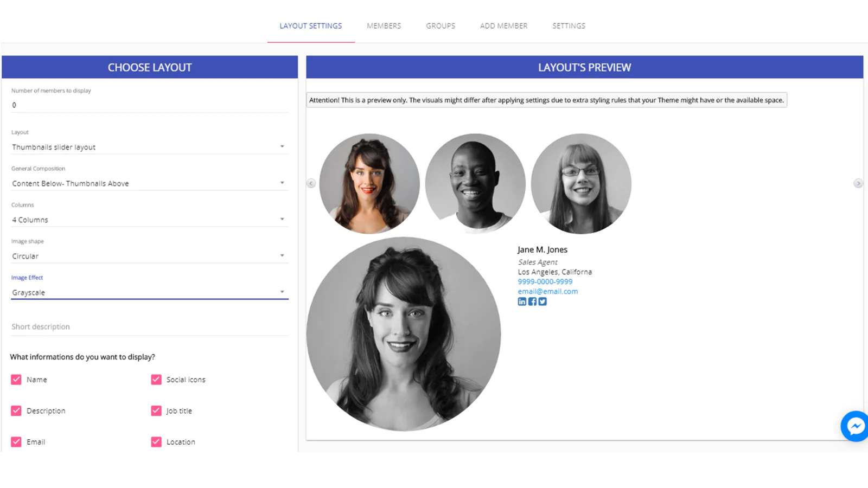Click the Sales Agent job title text
The width and height of the screenshot is (868, 488).
coord(538,262)
